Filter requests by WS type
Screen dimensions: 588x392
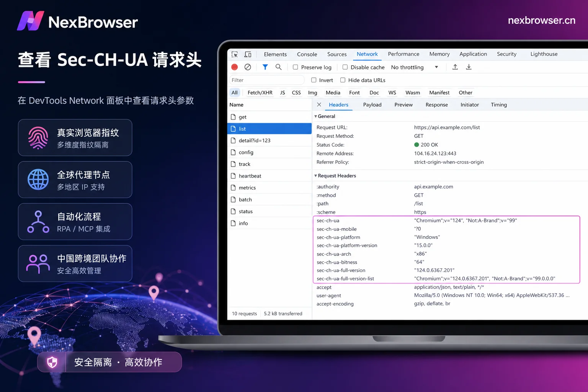[x=392, y=93]
